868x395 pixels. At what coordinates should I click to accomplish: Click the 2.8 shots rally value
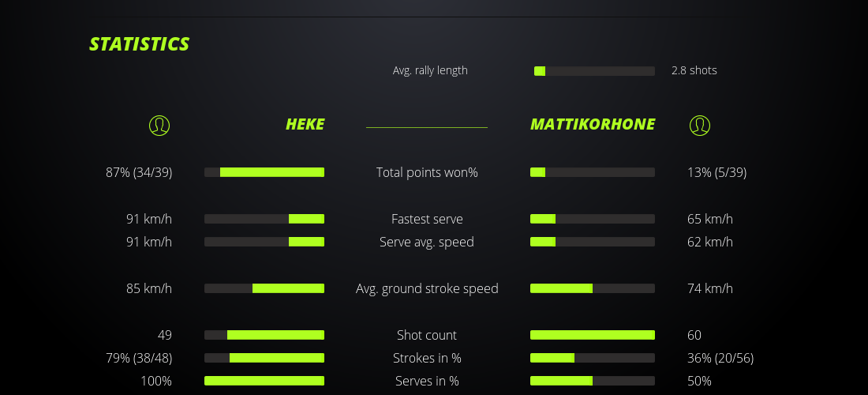pos(694,70)
